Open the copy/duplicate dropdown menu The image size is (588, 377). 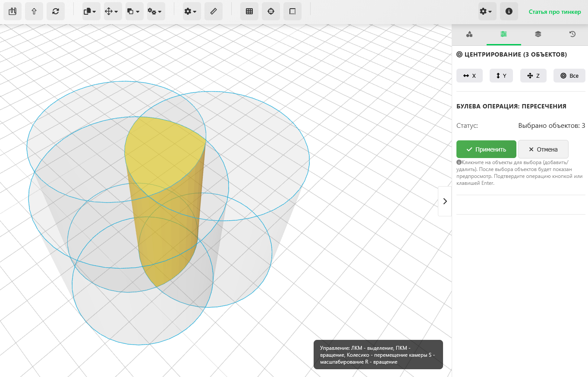pos(91,12)
